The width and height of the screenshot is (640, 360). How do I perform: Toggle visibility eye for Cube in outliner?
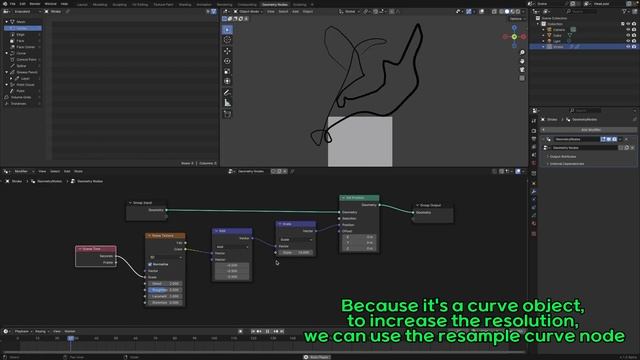[x=628, y=35]
